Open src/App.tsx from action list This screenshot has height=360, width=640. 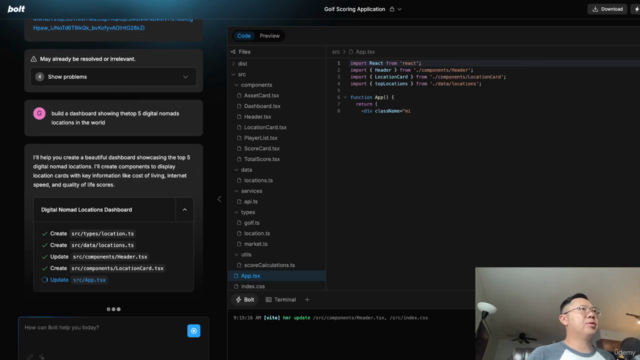point(89,280)
